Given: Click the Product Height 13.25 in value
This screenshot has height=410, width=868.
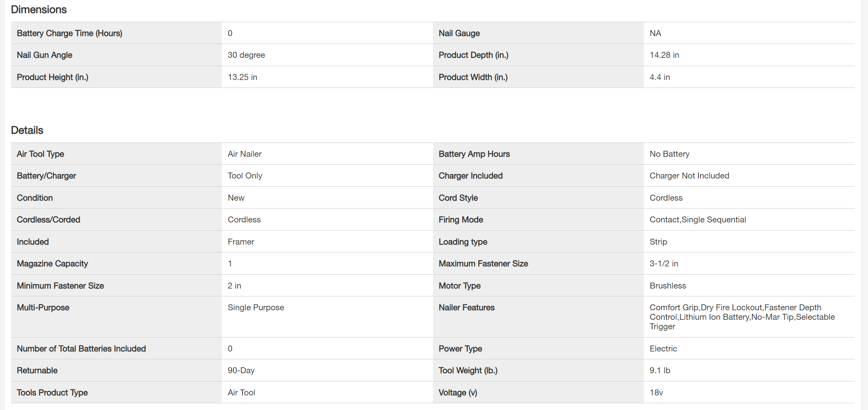Looking at the screenshot, I should pos(242,77).
